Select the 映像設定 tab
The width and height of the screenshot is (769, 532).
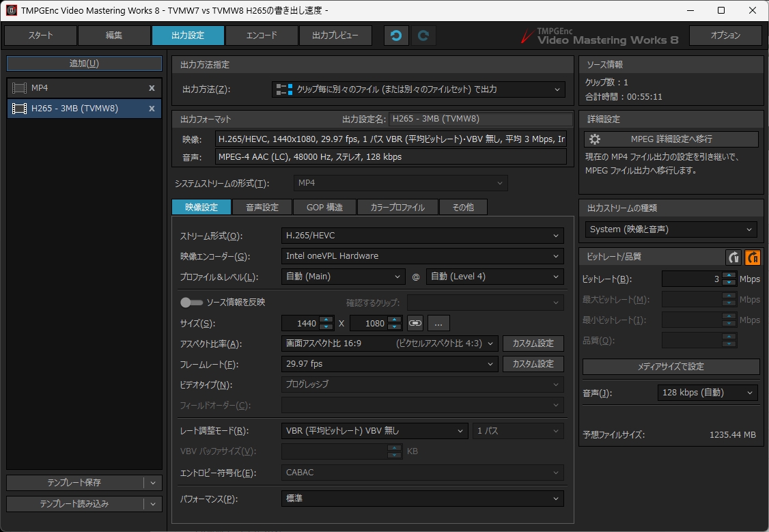[x=201, y=208]
